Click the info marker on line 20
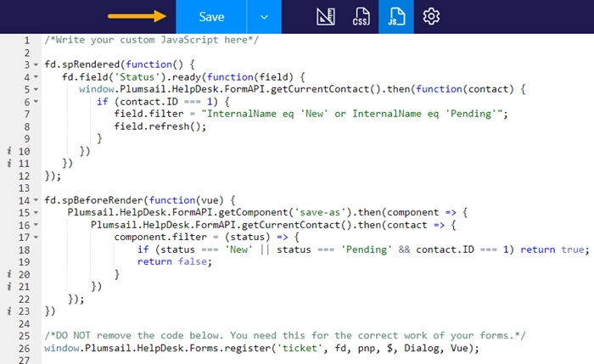Screen dimensions: 594x364 (x=9, y=274)
